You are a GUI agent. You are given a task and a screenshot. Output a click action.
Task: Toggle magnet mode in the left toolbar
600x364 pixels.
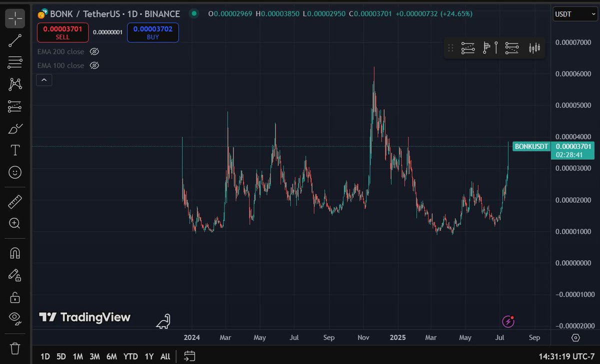[x=15, y=253]
